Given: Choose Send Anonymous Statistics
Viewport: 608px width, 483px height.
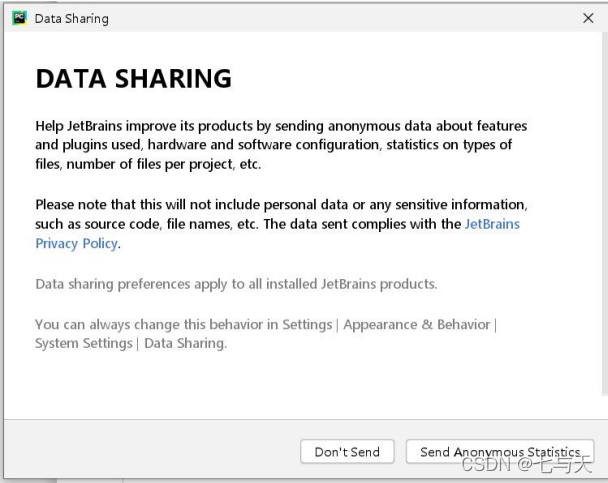Looking at the screenshot, I should click(500, 452).
